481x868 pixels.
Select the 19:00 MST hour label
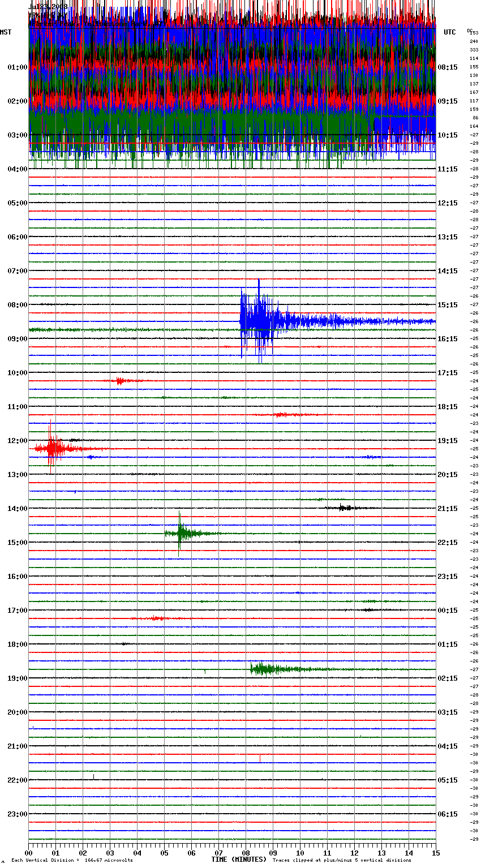click(18, 678)
